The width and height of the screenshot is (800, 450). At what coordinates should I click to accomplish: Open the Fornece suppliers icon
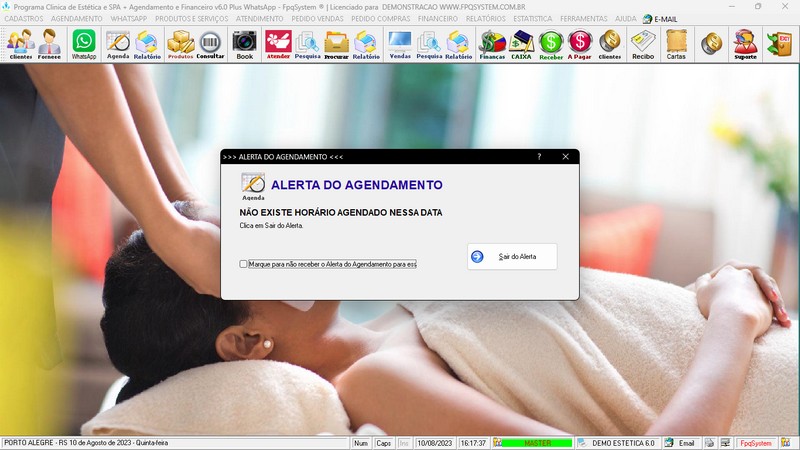click(49, 44)
